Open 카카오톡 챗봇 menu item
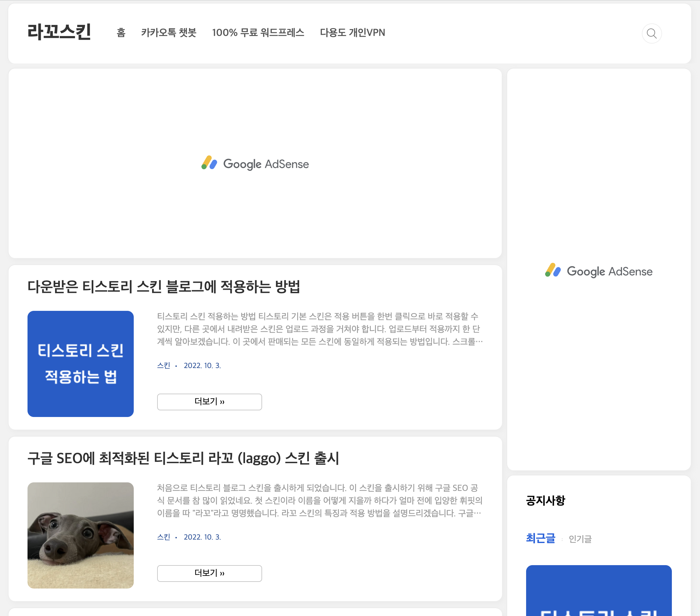Image resolution: width=700 pixels, height=616 pixels. [x=169, y=33]
